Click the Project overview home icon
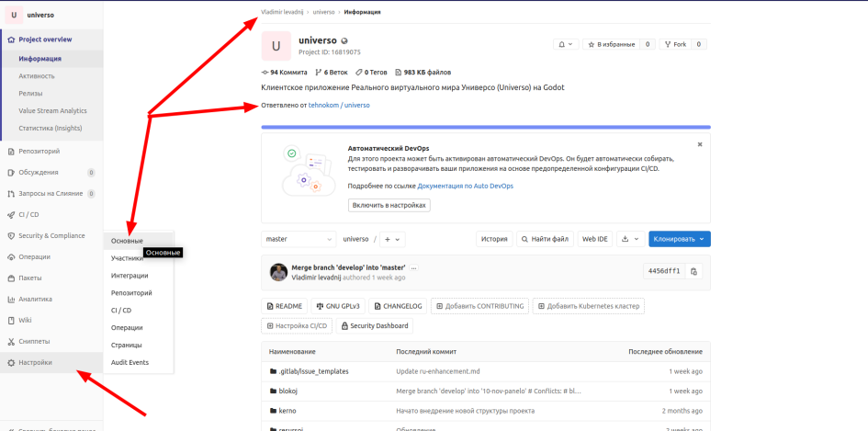 (11, 40)
